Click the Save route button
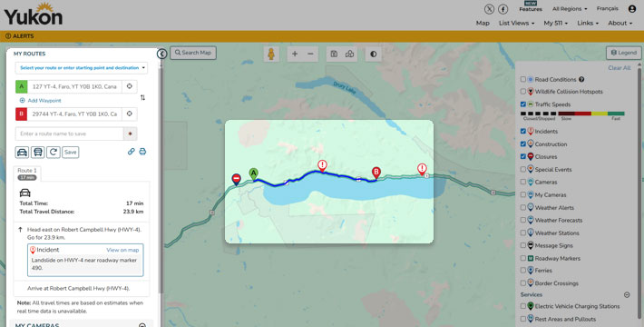The width and height of the screenshot is (644, 327). pos(70,153)
